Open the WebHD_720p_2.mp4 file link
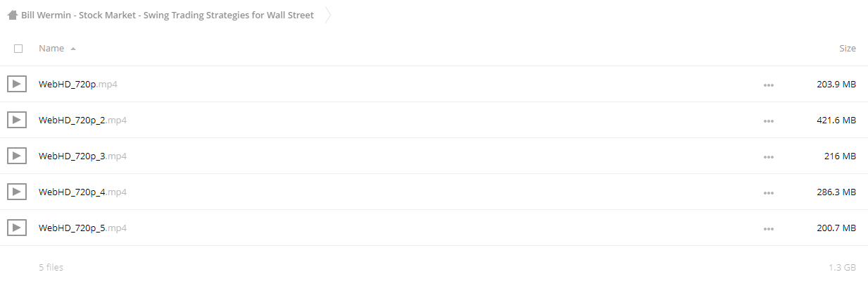The height and width of the screenshot is (303, 868). 82,120
